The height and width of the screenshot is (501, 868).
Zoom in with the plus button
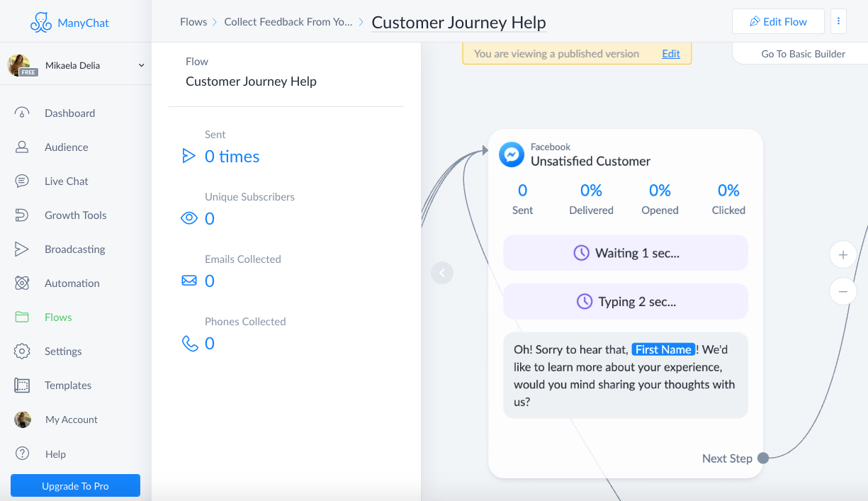(843, 254)
